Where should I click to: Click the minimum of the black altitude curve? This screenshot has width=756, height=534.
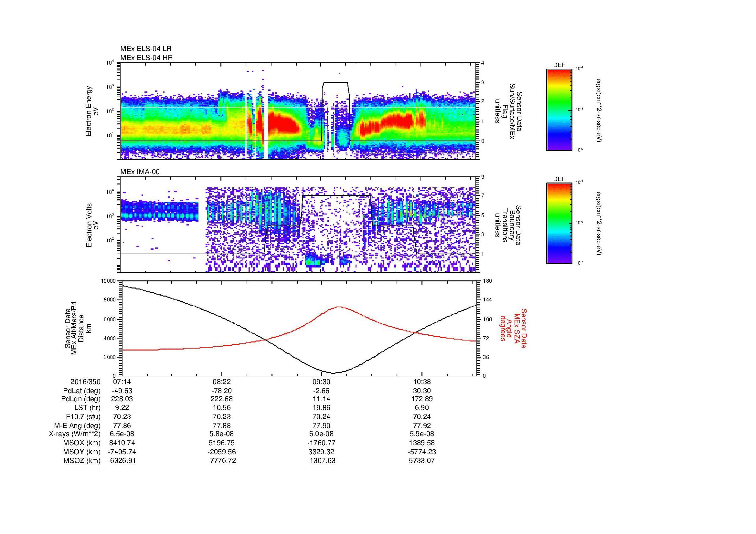(333, 373)
